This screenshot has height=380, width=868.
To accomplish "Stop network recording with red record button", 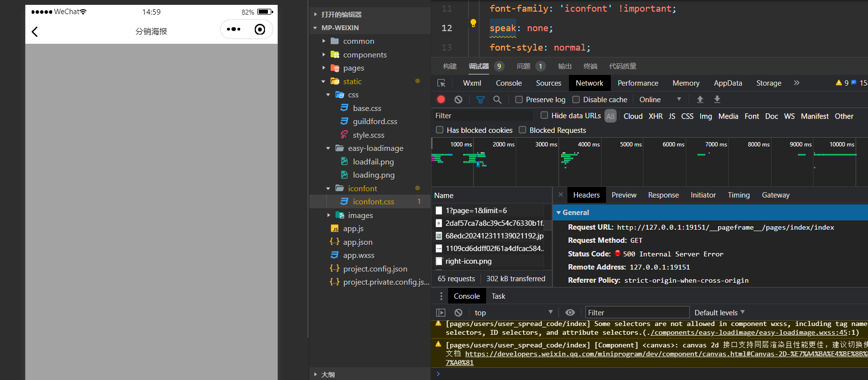I will [441, 99].
